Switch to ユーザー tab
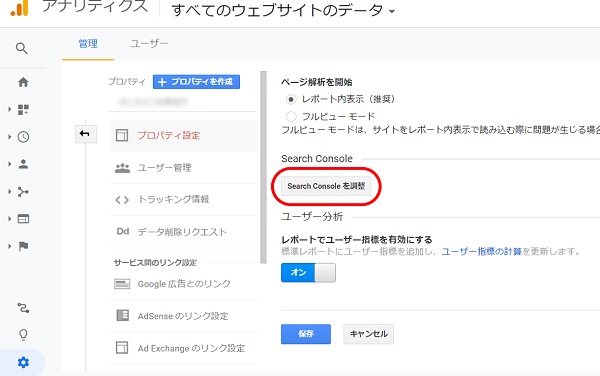 149,44
